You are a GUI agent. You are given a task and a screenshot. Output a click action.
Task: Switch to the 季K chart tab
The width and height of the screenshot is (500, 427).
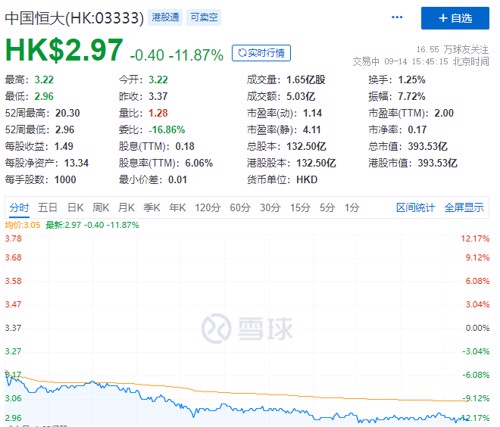(152, 208)
